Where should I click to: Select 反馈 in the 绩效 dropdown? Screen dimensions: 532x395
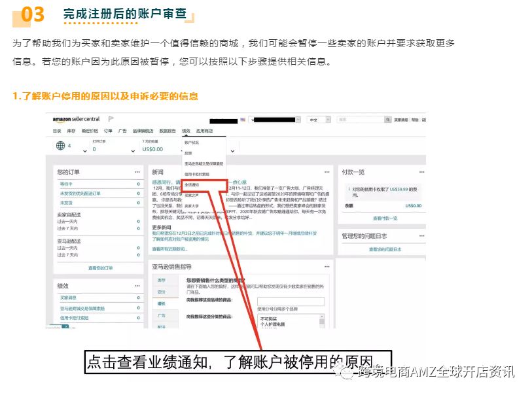tap(188, 153)
